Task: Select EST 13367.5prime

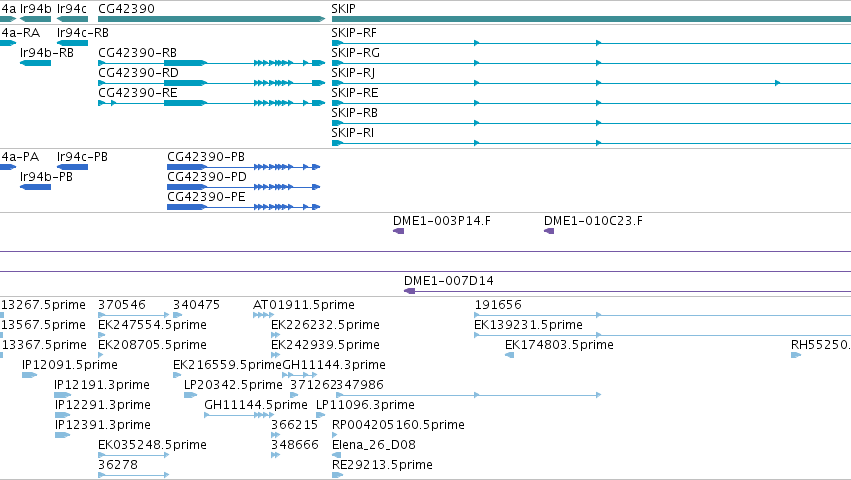Action: [x=2, y=355]
